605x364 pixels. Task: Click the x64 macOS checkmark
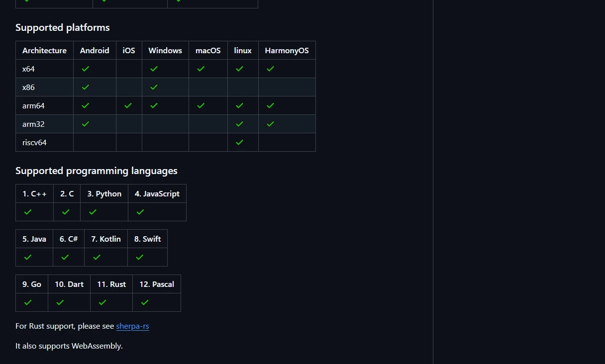201,69
